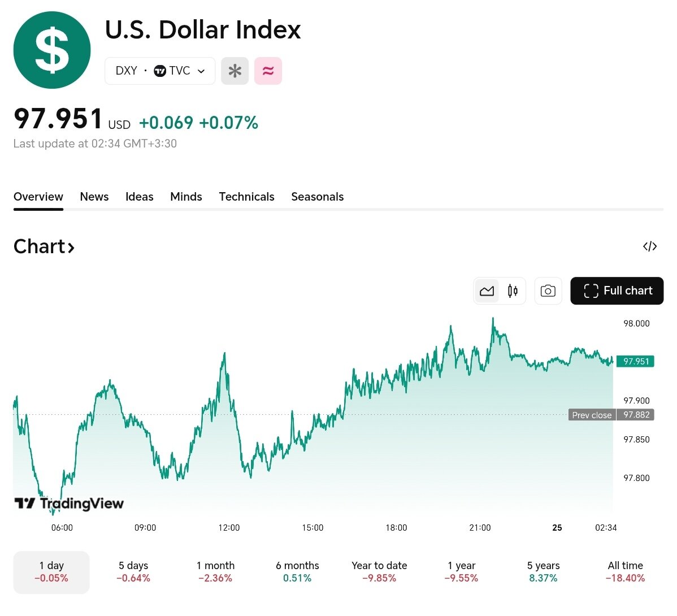677x616 pixels.
Task: Show the Year to date range
Action: point(379,572)
